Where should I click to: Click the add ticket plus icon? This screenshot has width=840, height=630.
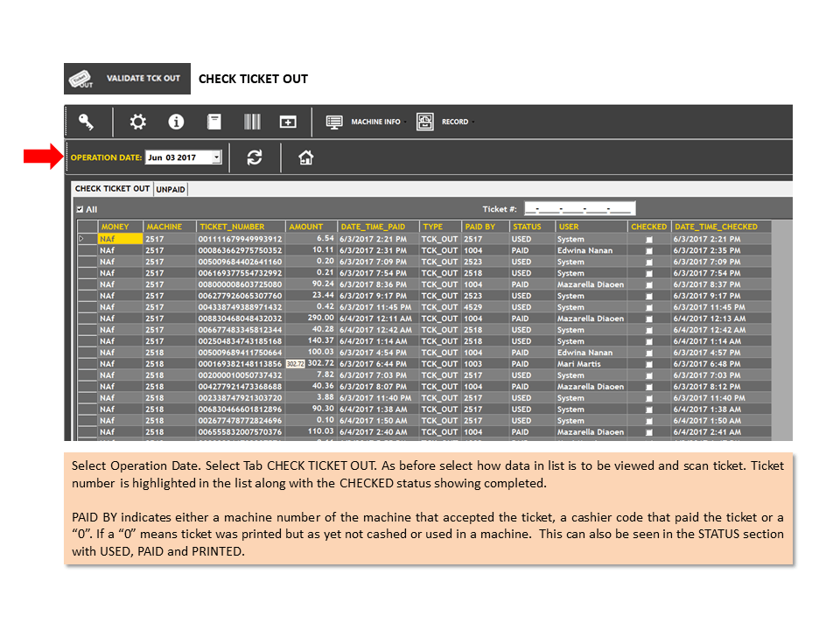tap(288, 122)
